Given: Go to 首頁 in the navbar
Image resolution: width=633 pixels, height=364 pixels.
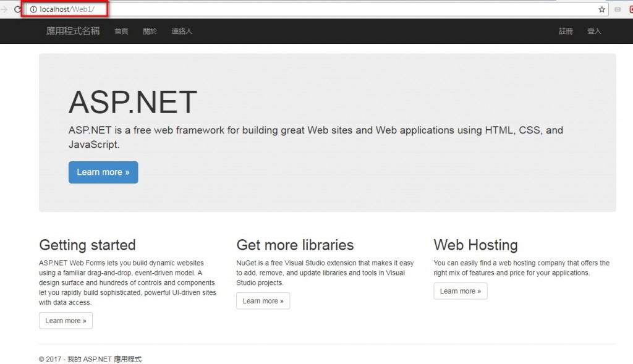Looking at the screenshot, I should pyautogui.click(x=122, y=31).
